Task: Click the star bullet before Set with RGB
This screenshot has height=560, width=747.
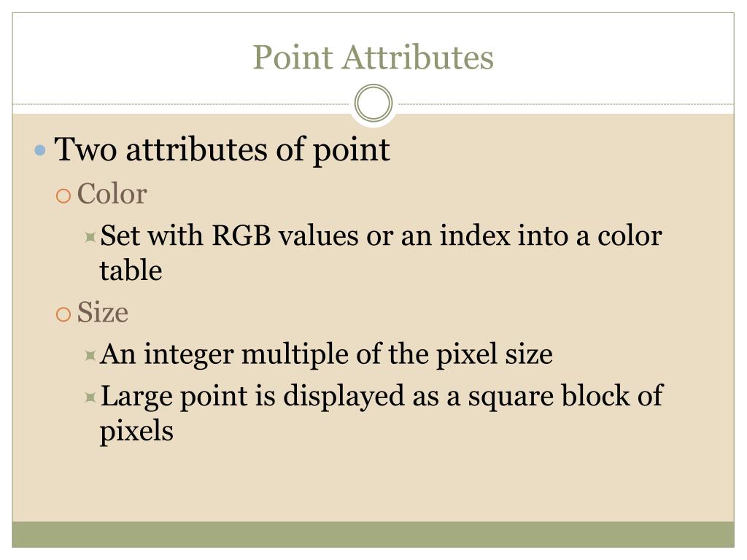Action: point(90,237)
